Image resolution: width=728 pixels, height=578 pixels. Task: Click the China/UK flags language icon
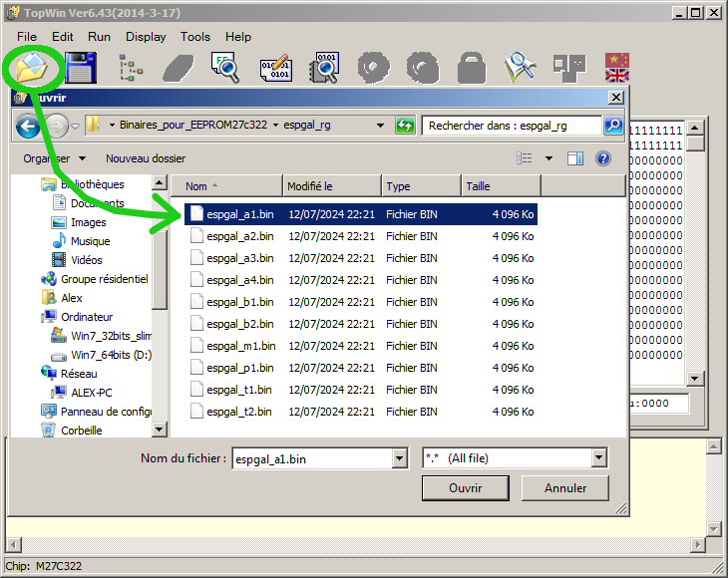[x=617, y=69]
